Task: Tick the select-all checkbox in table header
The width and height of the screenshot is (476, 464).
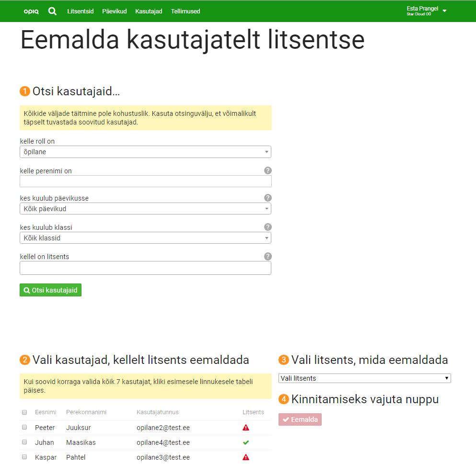Action: [24, 412]
